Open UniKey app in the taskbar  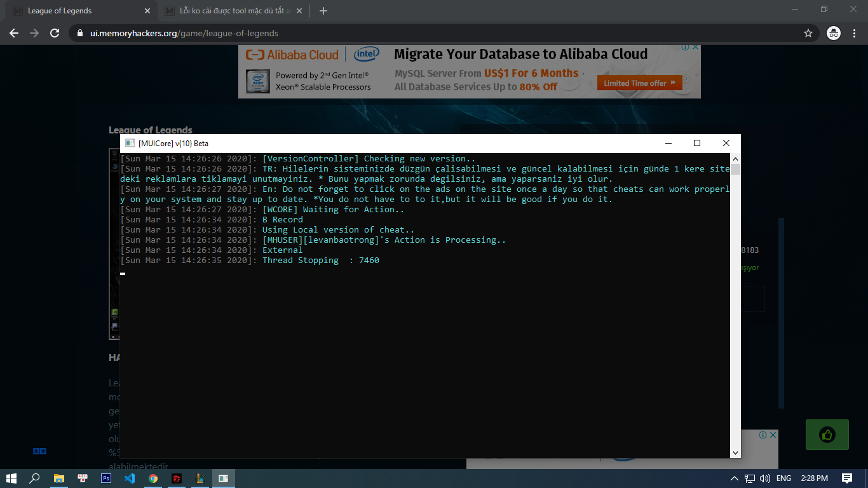tap(83, 478)
